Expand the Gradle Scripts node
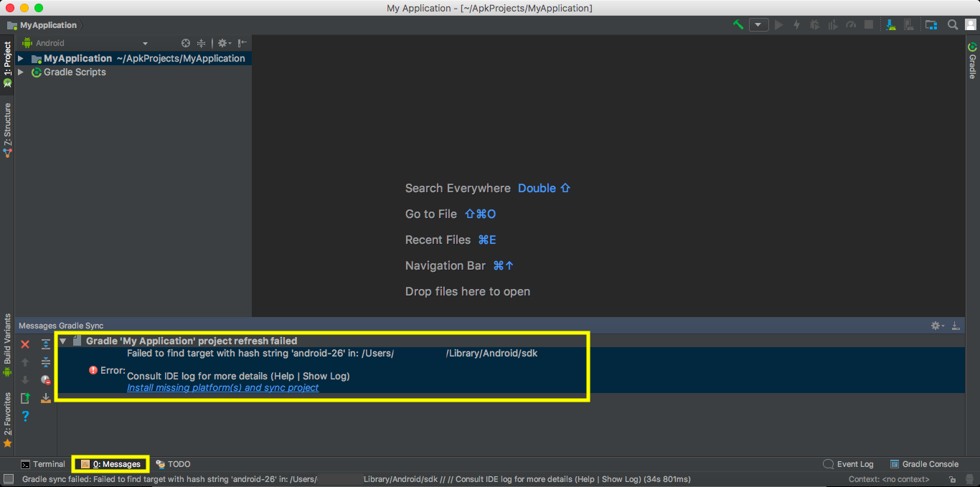 click(21, 72)
